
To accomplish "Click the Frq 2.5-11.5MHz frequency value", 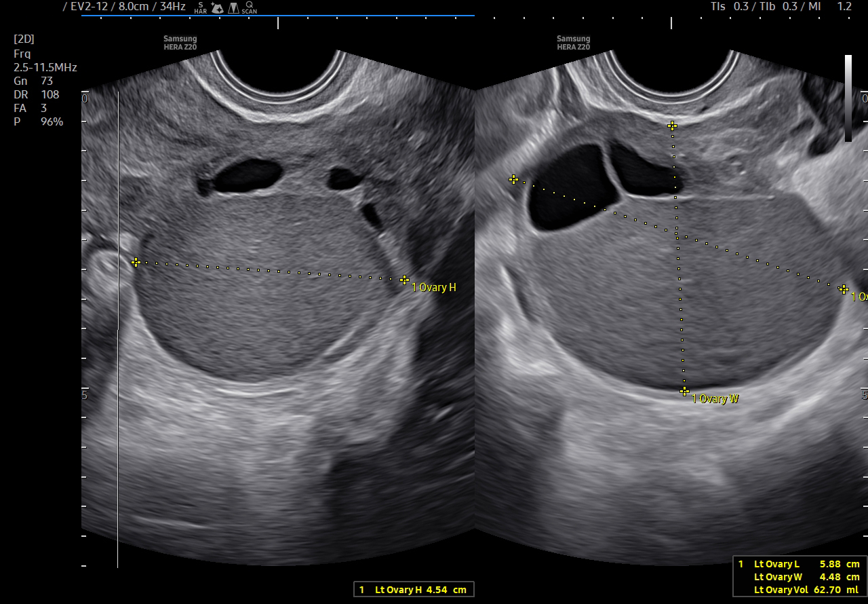I will click(45, 68).
